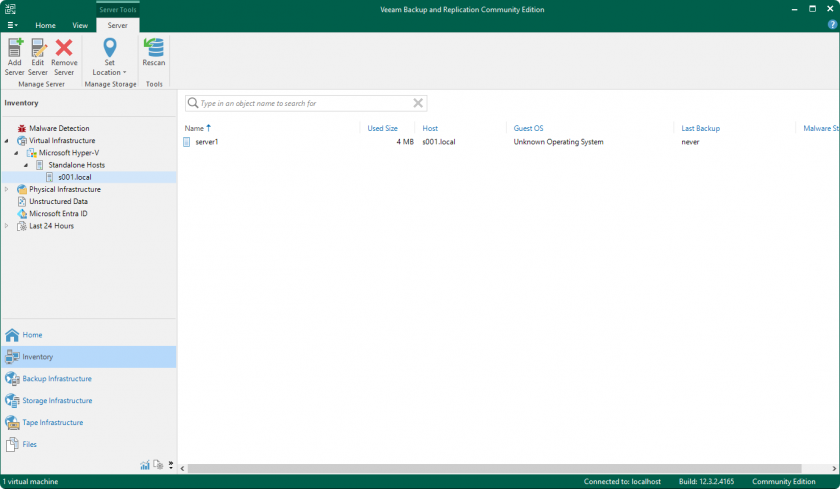840x489 pixels.
Task: Expand the Last 24 Hours node
Action: pyautogui.click(x=7, y=226)
